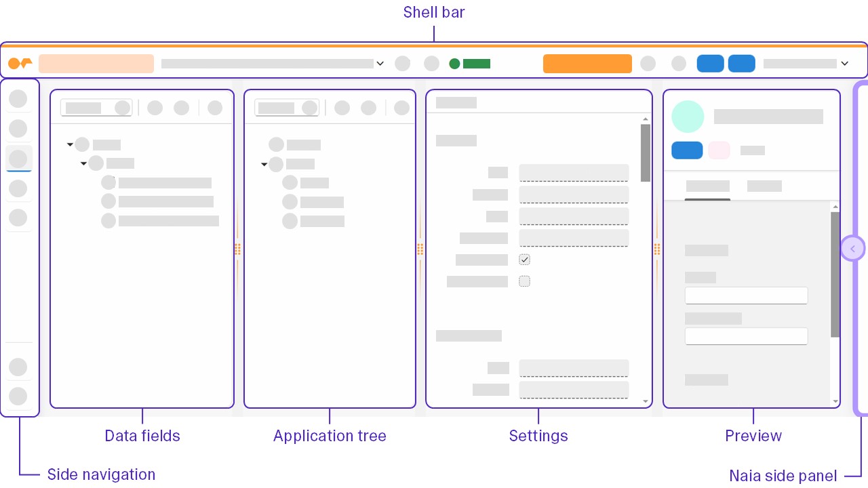This screenshot has width=868, height=488.
Task: Collapse the nested tree node in Data fields panel
Action: [x=83, y=163]
